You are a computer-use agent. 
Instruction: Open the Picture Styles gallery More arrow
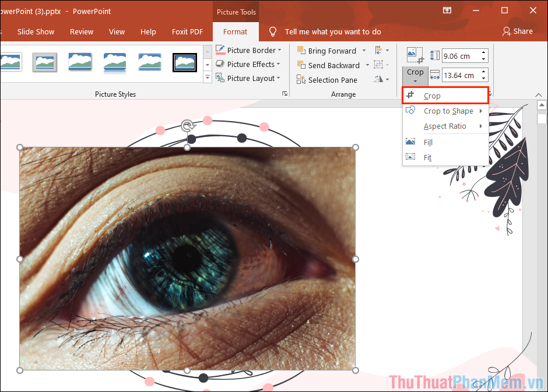coord(207,77)
